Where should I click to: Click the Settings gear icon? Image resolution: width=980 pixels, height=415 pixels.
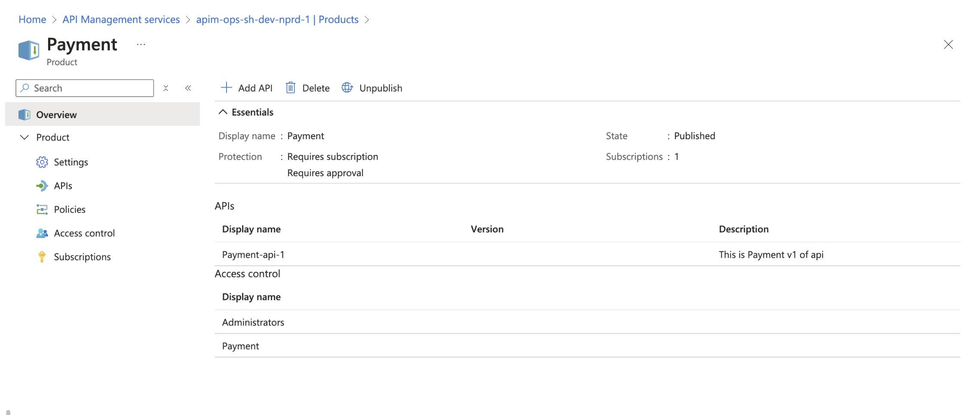42,162
